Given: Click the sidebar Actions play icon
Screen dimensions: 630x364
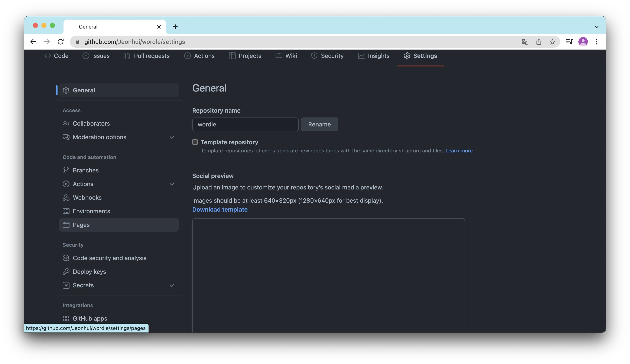Looking at the screenshot, I should [66, 184].
